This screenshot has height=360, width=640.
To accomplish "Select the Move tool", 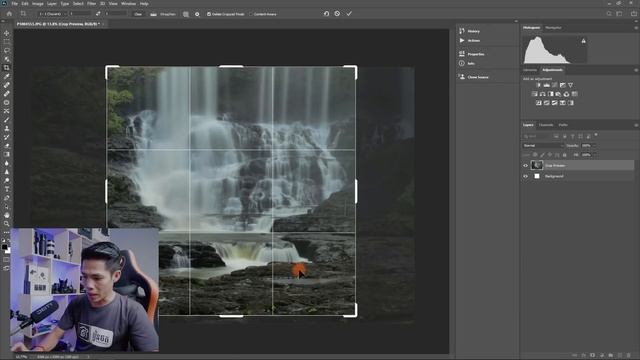I will point(7,33).
